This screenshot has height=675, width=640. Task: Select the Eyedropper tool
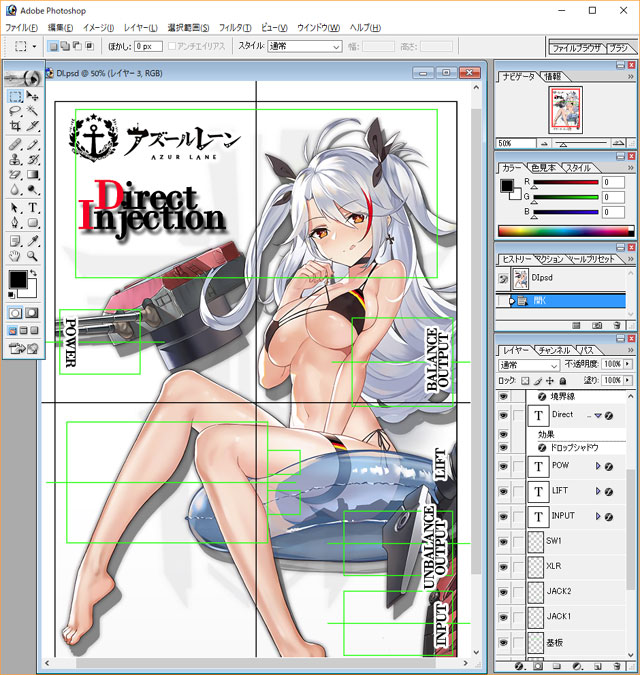click(32, 241)
